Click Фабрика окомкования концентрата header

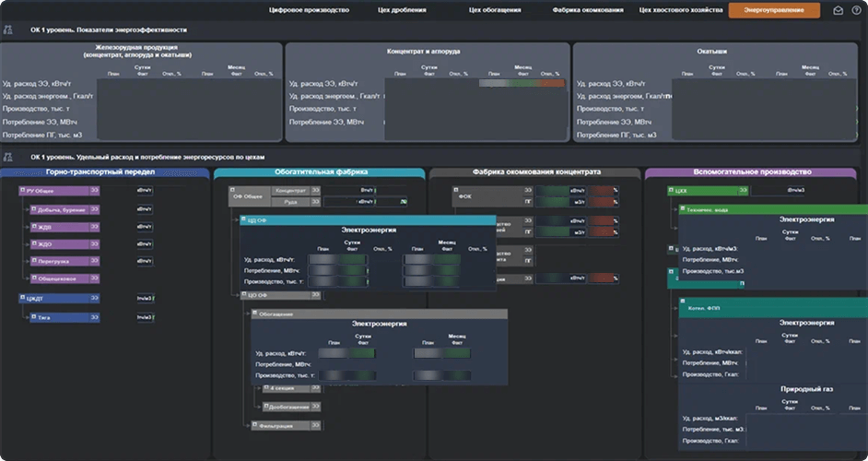(x=534, y=173)
